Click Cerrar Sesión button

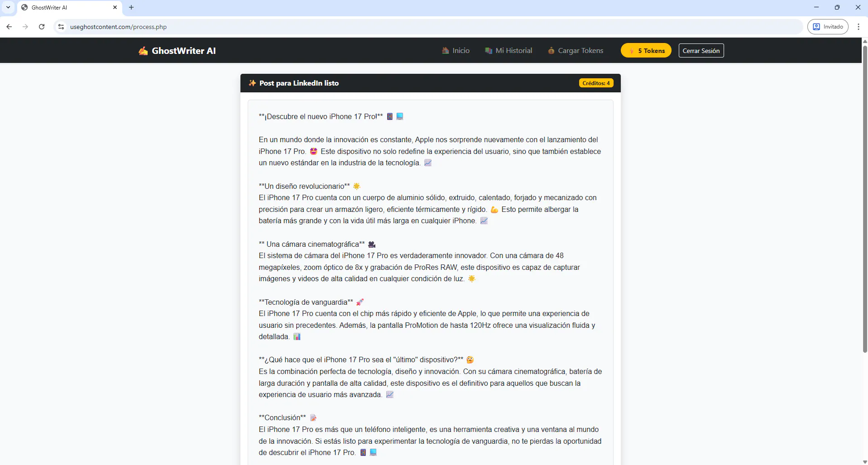click(x=701, y=51)
